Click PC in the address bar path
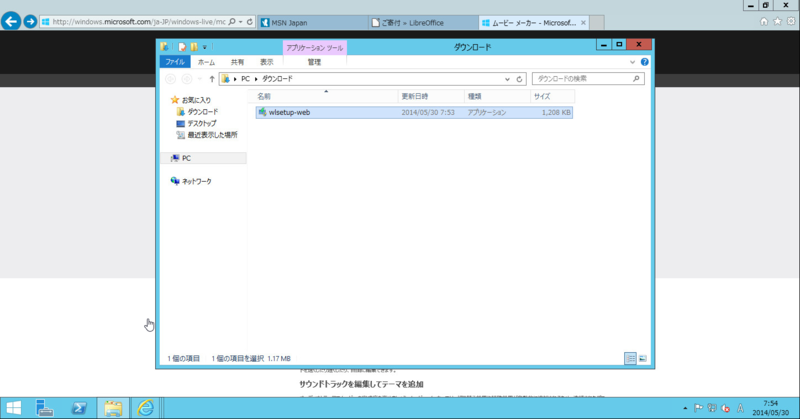 coord(245,79)
